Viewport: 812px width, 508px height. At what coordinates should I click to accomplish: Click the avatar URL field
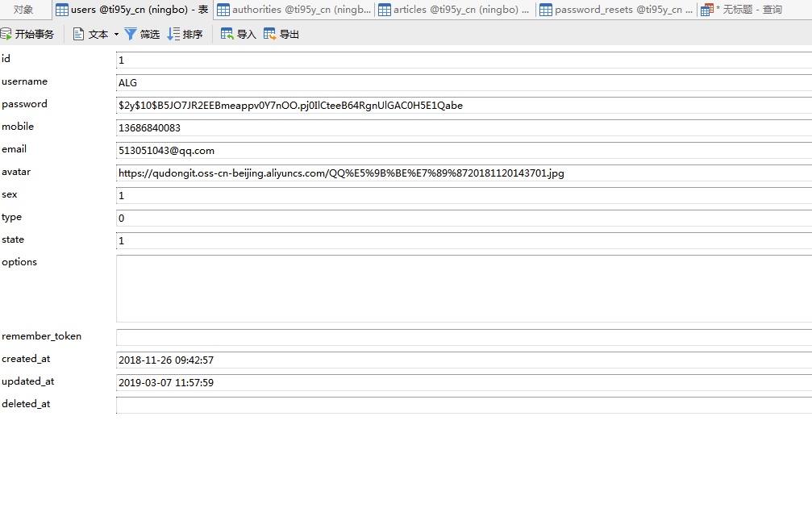click(464, 173)
